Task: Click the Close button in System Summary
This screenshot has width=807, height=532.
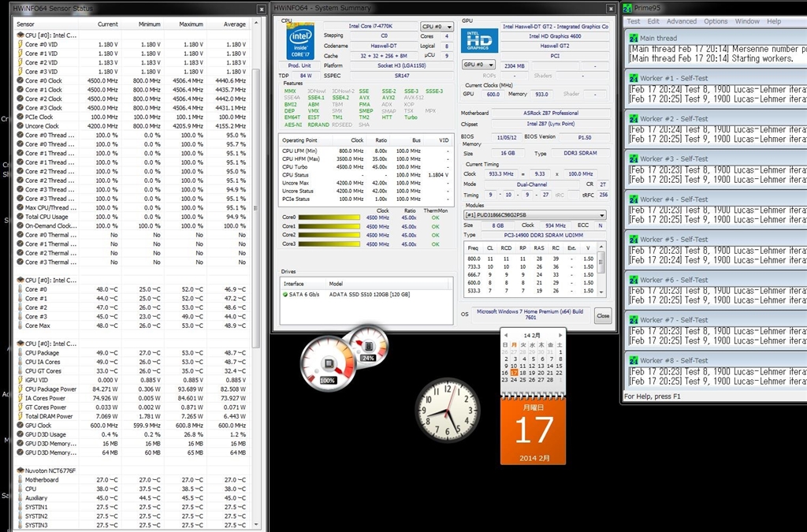Action: [603, 316]
